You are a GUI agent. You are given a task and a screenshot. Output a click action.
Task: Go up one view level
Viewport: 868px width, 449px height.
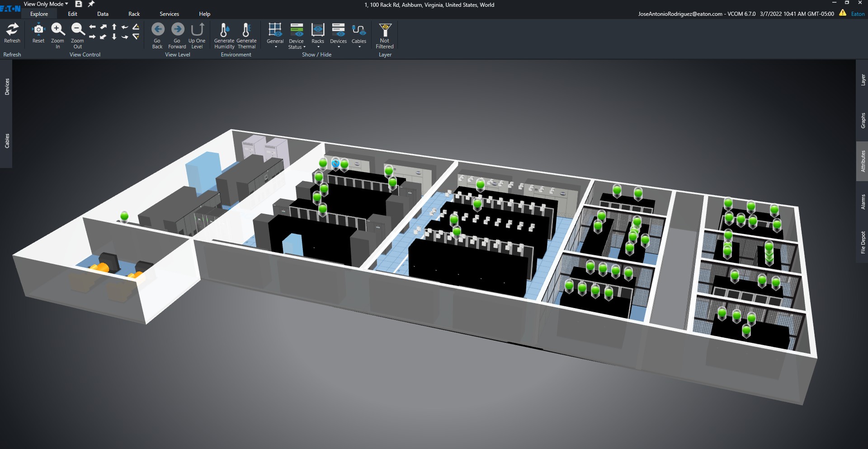(197, 30)
